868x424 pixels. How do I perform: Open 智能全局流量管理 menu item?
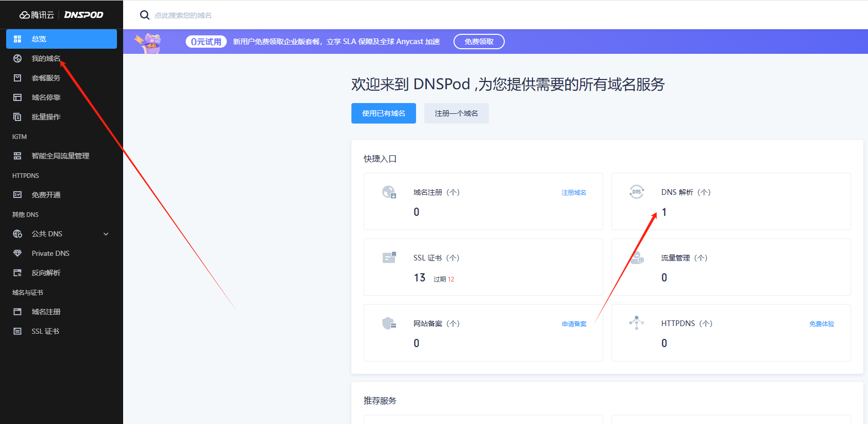click(x=62, y=156)
